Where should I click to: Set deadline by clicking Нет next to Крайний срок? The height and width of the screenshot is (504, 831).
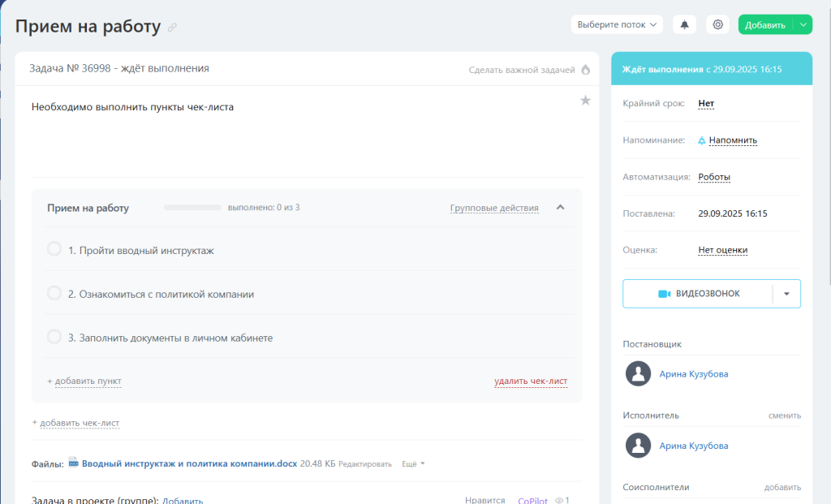tap(706, 104)
